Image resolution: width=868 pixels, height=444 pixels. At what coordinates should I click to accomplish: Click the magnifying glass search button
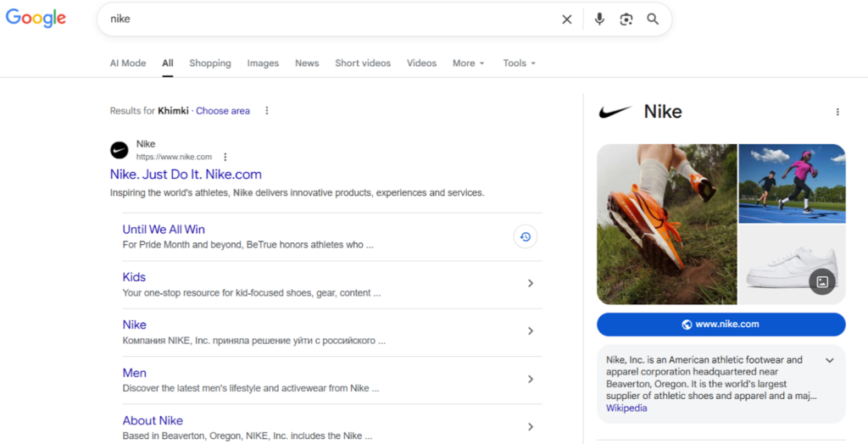653,19
